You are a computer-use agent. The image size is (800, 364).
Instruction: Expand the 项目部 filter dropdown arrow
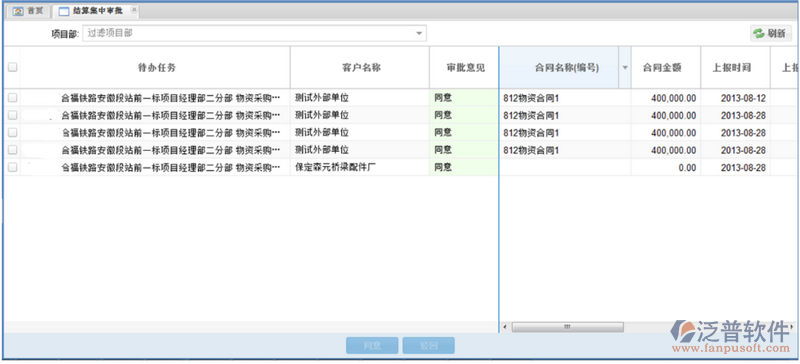pyautogui.click(x=419, y=34)
